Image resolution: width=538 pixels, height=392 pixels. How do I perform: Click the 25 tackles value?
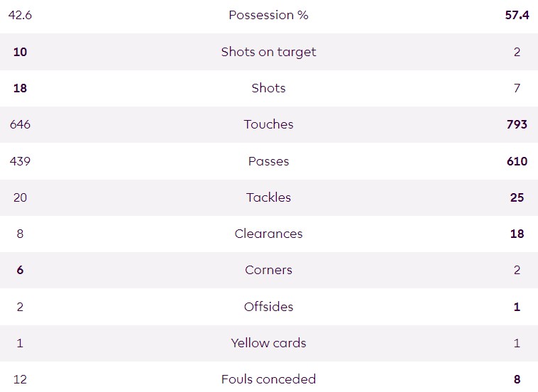(517, 197)
